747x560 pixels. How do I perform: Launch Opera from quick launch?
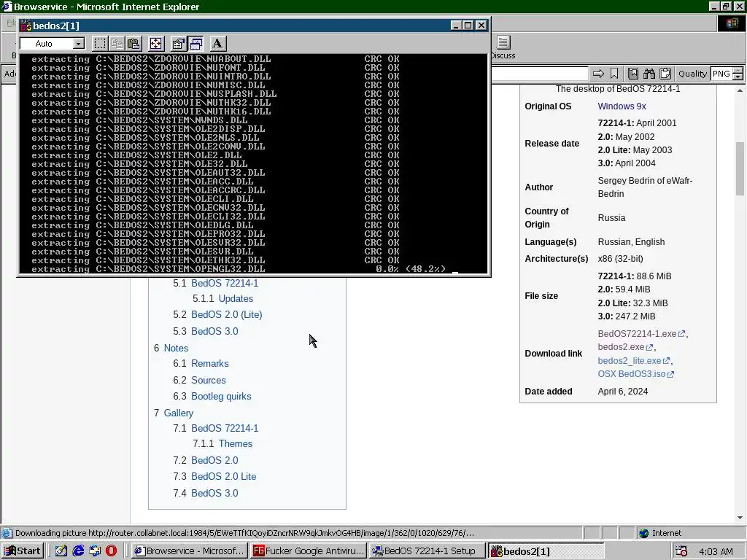[111, 551]
